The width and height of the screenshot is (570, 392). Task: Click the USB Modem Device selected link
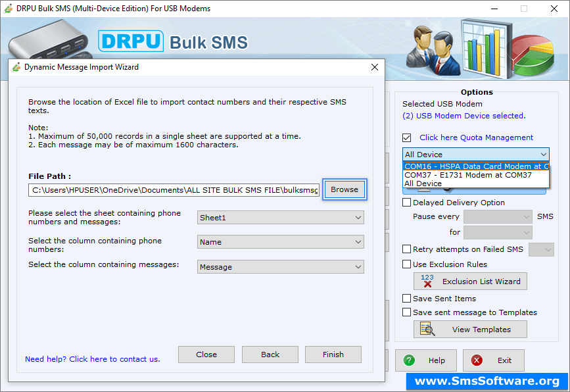click(x=464, y=116)
